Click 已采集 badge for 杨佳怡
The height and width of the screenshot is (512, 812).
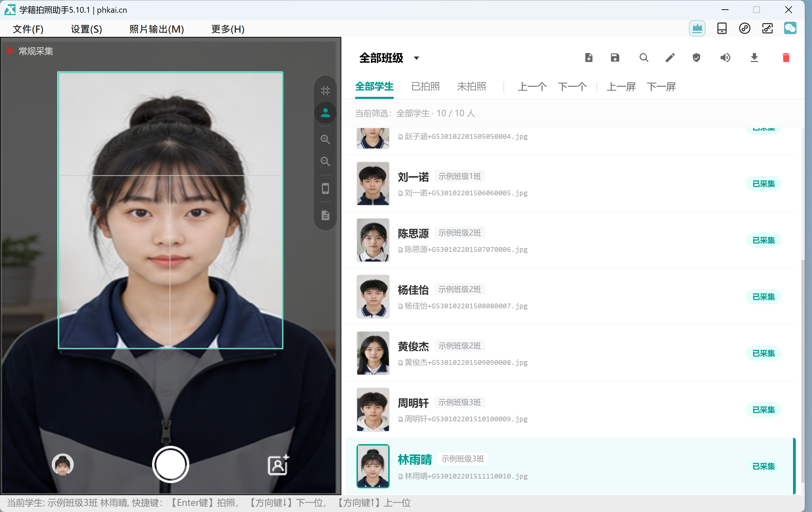point(763,297)
